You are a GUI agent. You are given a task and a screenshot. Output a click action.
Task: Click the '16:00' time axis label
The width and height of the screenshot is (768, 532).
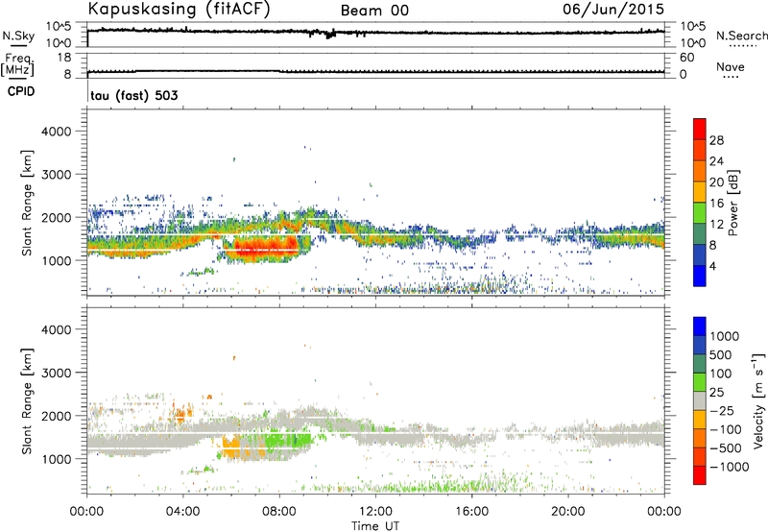coord(471,512)
